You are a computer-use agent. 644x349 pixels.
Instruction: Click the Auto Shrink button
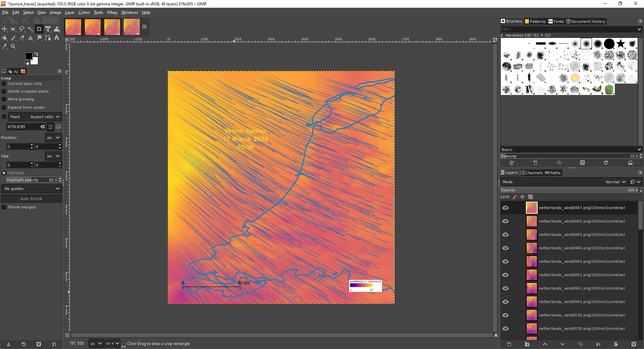pyautogui.click(x=32, y=199)
